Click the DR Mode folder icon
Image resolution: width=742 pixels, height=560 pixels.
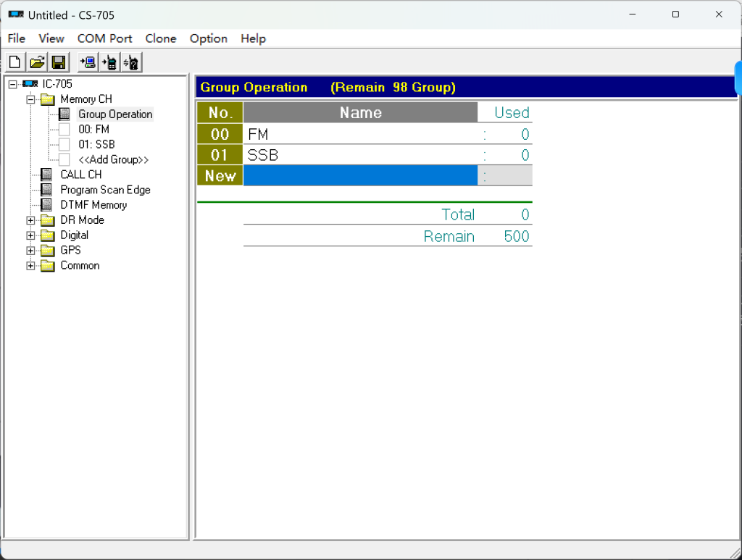click(47, 220)
